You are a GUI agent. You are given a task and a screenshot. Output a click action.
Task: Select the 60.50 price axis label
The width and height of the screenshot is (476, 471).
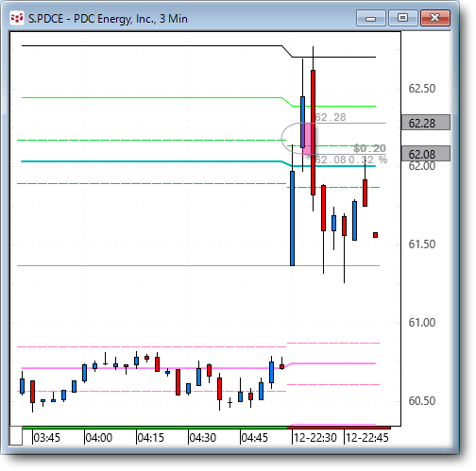coord(421,401)
